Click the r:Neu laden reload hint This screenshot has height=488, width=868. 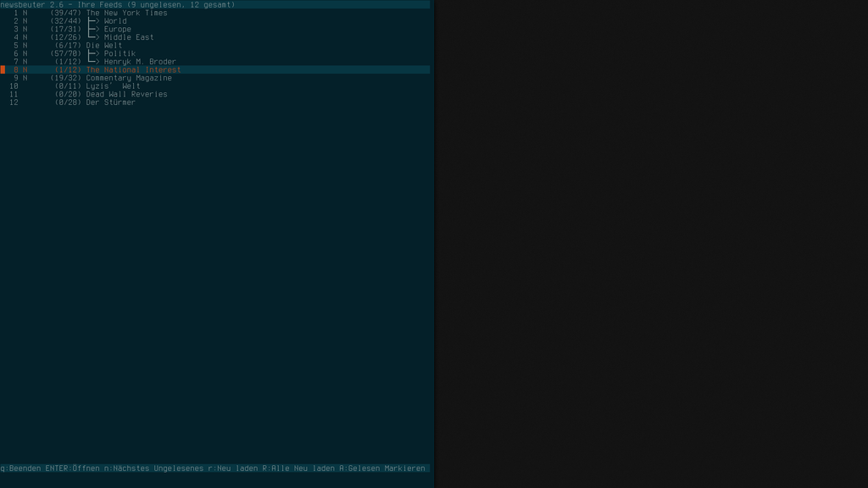point(233,468)
